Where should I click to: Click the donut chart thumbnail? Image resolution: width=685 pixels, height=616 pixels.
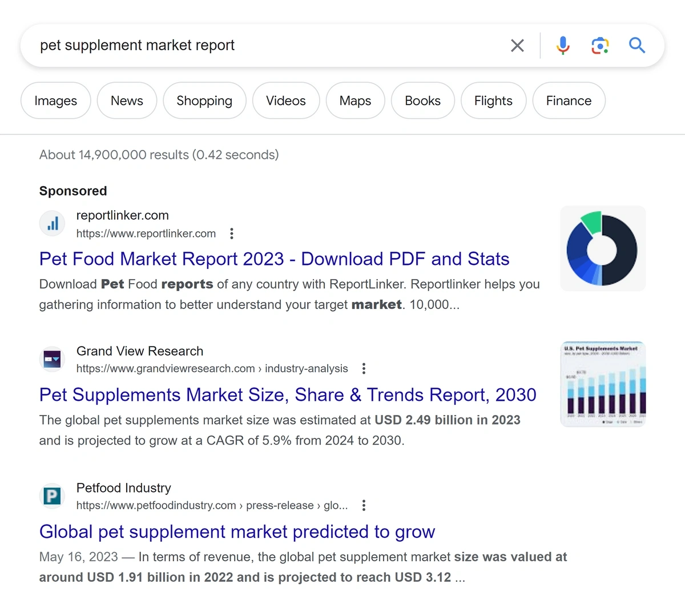coord(603,248)
